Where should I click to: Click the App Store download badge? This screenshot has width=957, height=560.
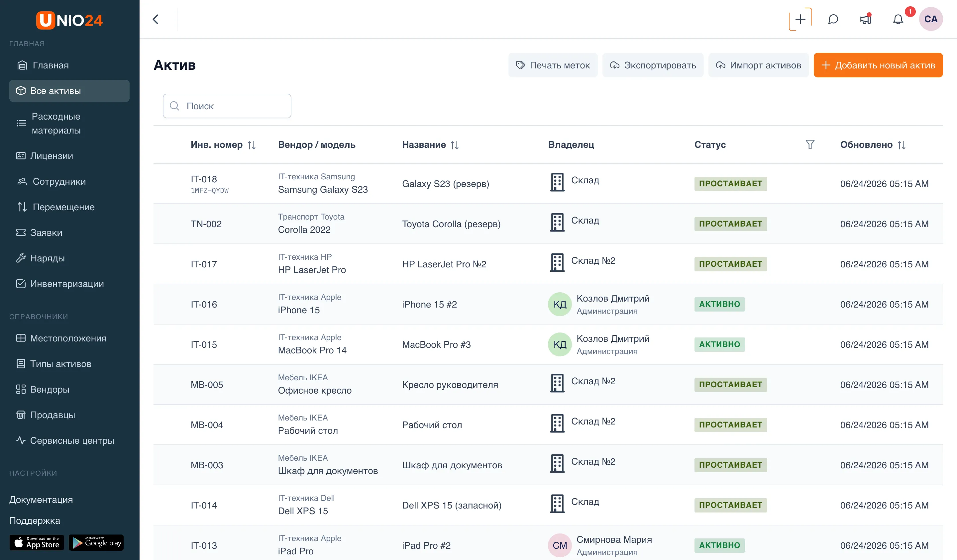[x=37, y=542]
